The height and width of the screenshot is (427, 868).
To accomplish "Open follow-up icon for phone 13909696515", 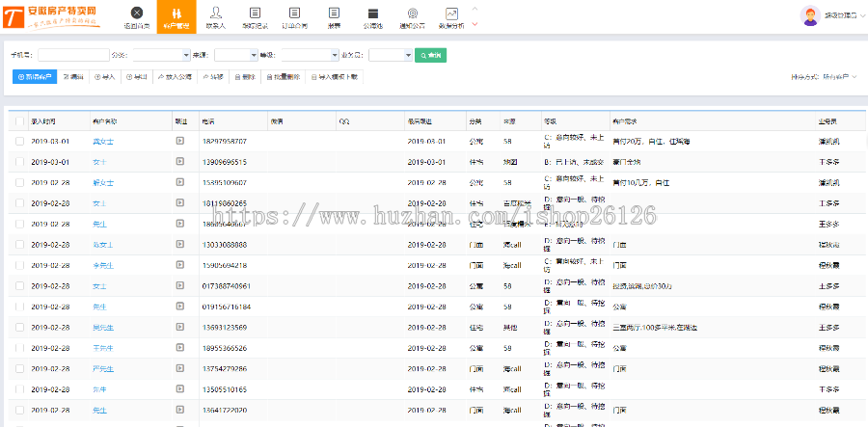I will (180, 162).
